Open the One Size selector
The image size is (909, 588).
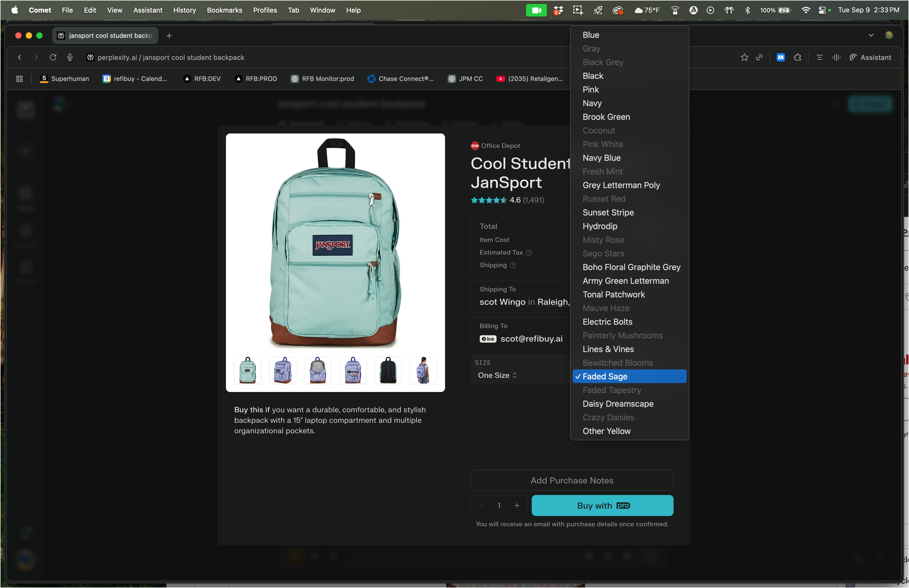(x=497, y=375)
